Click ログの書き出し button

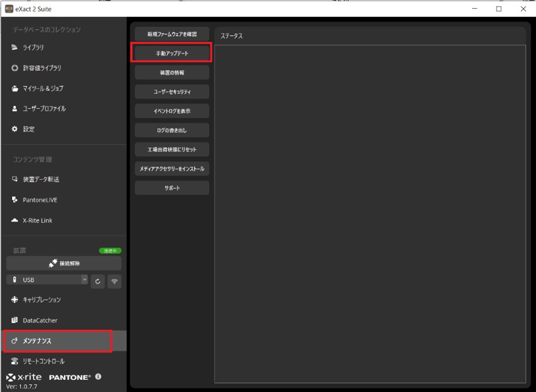click(x=172, y=130)
